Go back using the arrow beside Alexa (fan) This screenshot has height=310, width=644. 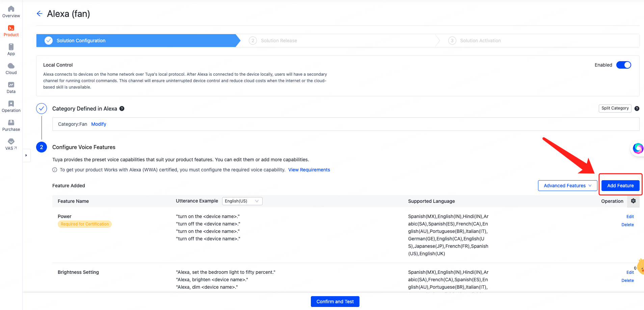39,14
